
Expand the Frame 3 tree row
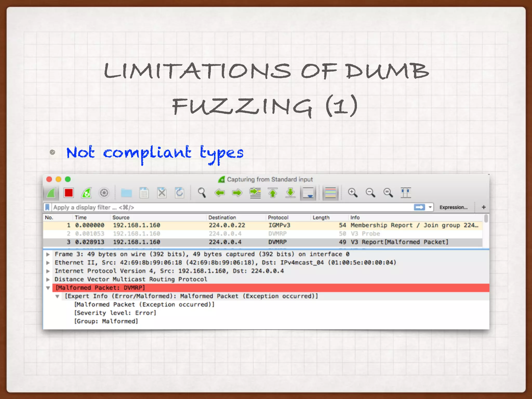pyautogui.click(x=48, y=254)
